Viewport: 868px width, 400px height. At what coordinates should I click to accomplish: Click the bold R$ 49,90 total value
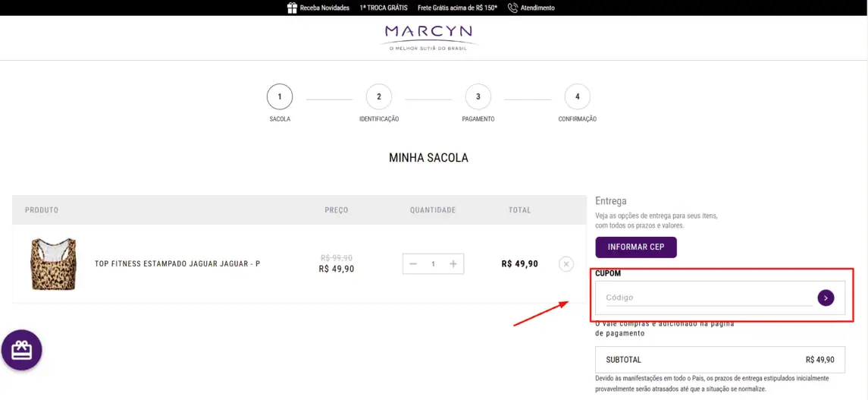tap(520, 264)
